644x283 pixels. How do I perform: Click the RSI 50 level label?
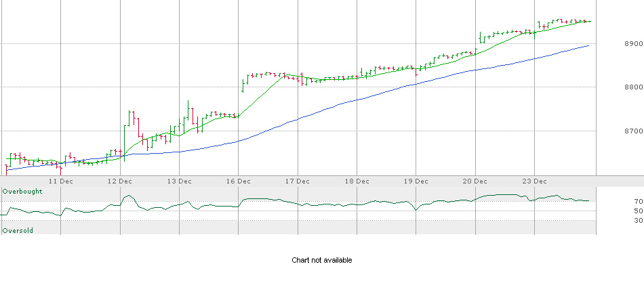click(x=639, y=211)
